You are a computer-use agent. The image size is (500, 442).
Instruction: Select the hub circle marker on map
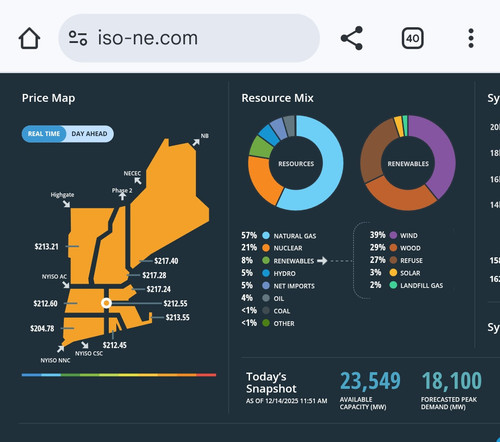[x=106, y=303]
